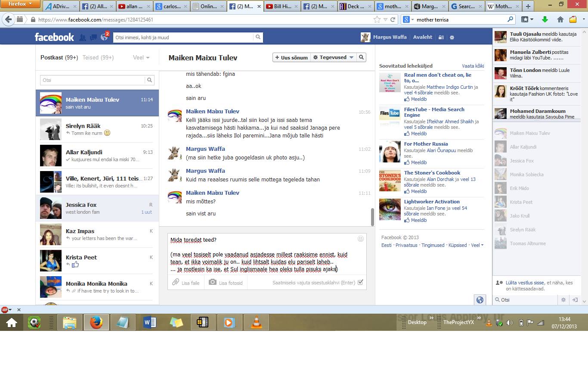Open Word from the taskbar
This screenshot has width=588, height=374.
pyautogui.click(x=150, y=322)
